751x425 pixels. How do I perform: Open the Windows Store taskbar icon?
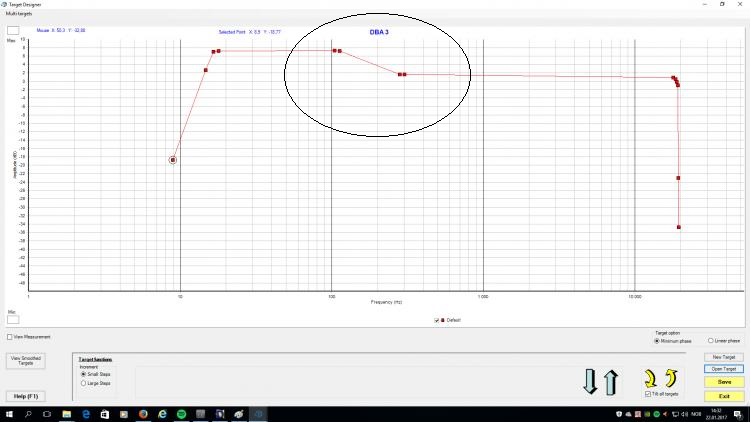[105, 414]
